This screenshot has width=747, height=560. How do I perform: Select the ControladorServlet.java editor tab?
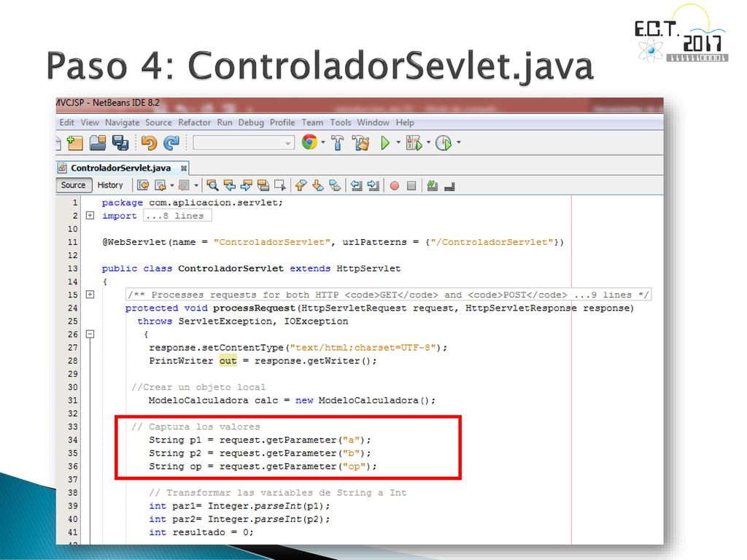point(123,168)
